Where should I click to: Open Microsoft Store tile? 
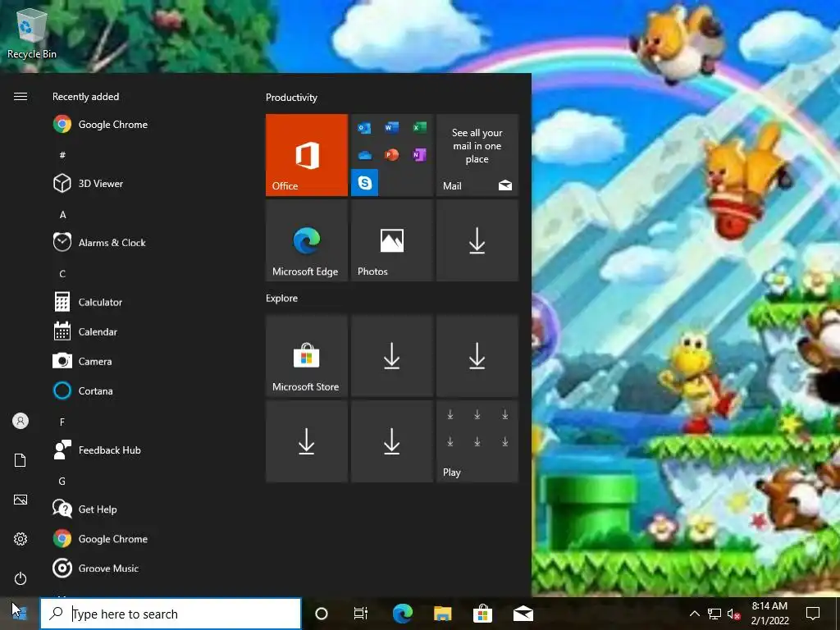(307, 356)
